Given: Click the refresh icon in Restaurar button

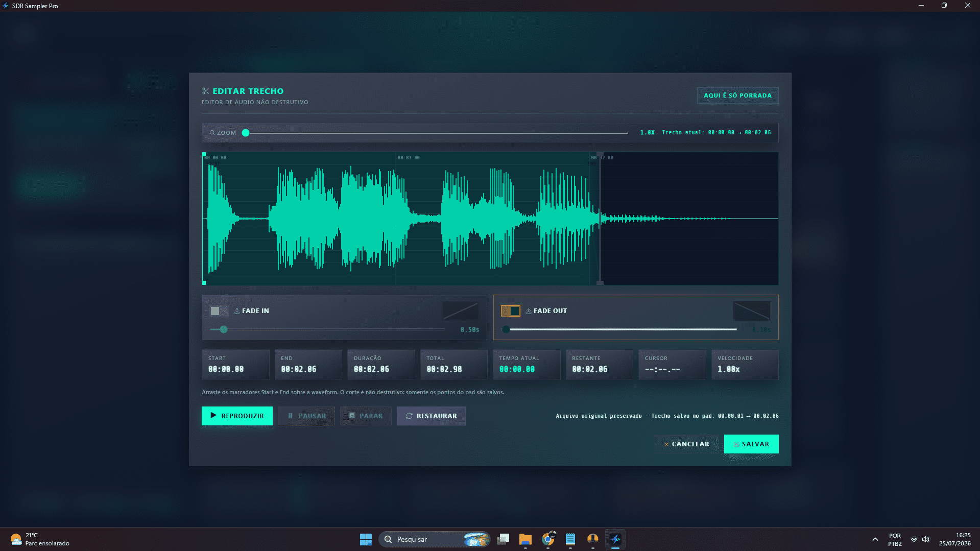Looking at the screenshot, I should click(x=409, y=416).
